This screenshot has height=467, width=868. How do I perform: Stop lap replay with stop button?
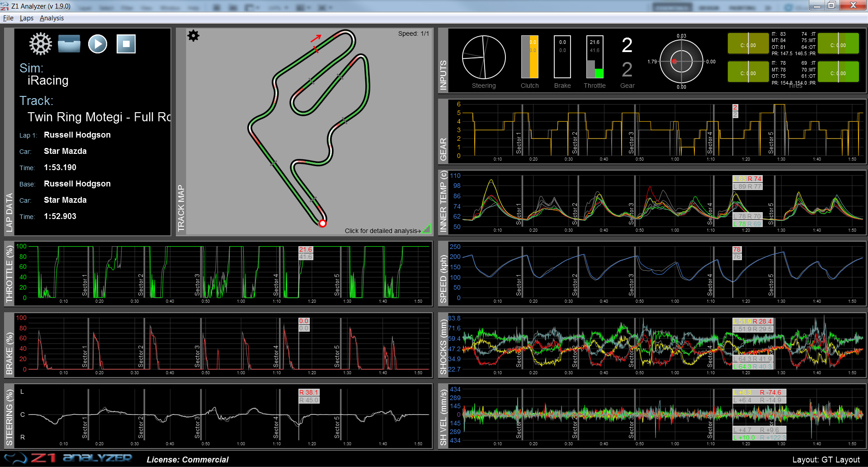point(126,44)
